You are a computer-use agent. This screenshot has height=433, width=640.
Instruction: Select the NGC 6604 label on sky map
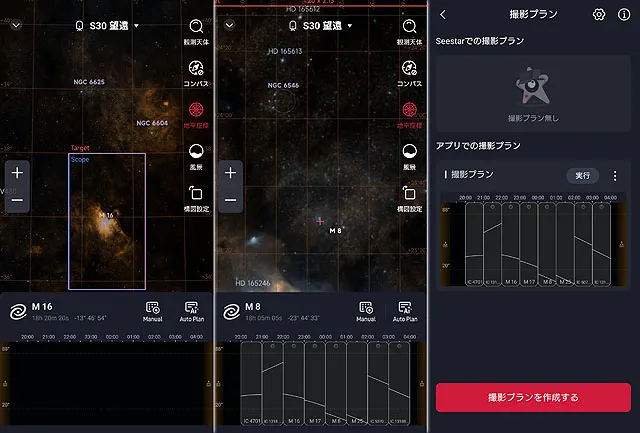click(x=152, y=123)
